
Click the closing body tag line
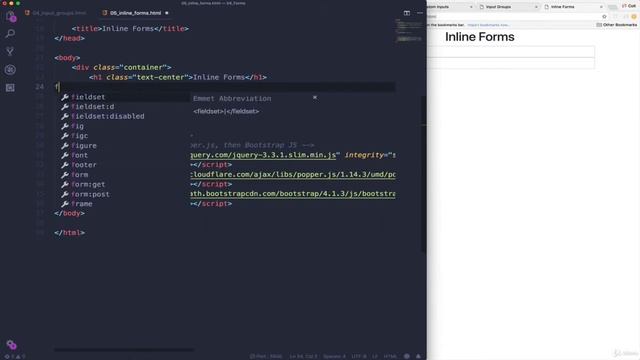click(x=69, y=213)
